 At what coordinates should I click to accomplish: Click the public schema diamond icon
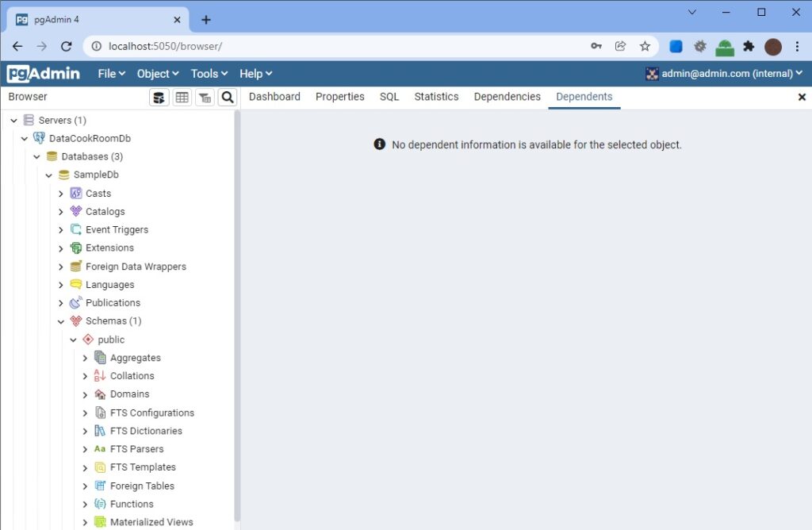tap(88, 340)
